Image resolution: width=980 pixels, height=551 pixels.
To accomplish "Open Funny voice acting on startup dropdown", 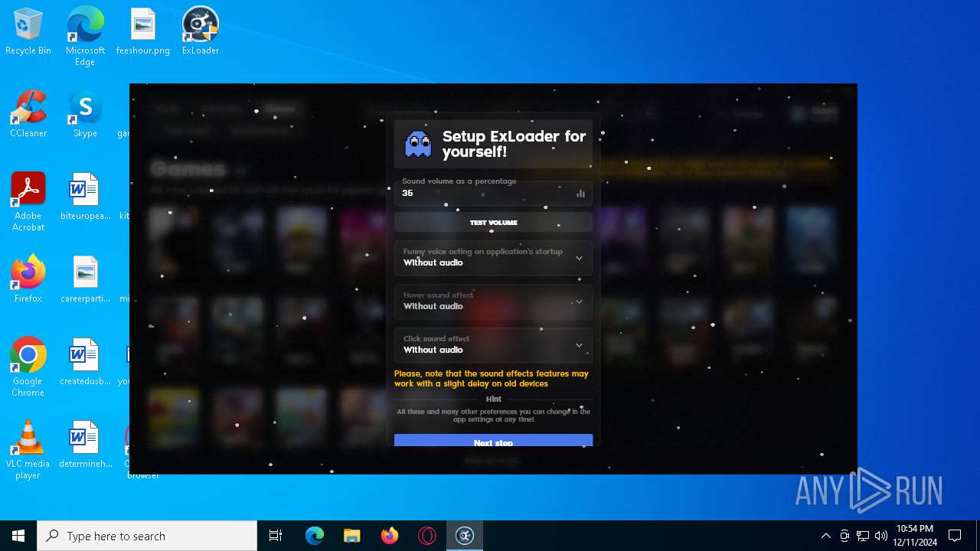I will (x=493, y=258).
